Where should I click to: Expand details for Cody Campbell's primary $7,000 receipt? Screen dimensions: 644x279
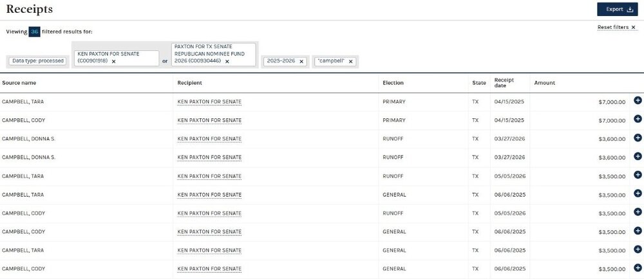(x=638, y=119)
